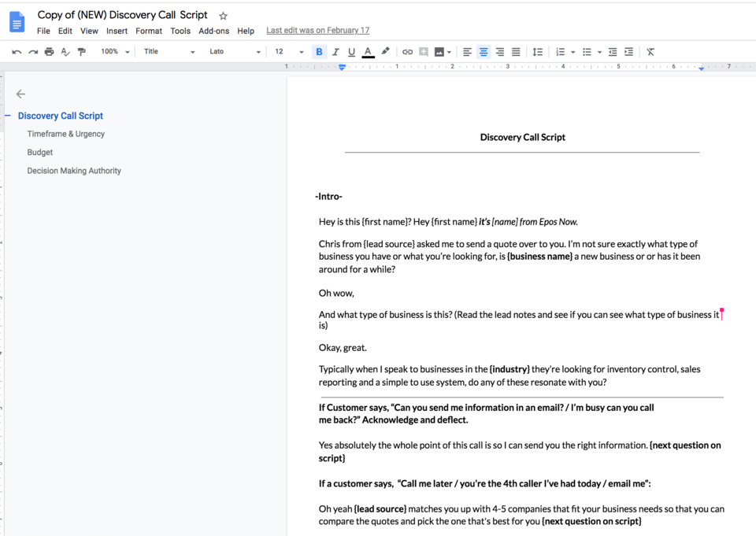The width and height of the screenshot is (756, 536).
Task: Click the Redo icon
Action: 33,52
